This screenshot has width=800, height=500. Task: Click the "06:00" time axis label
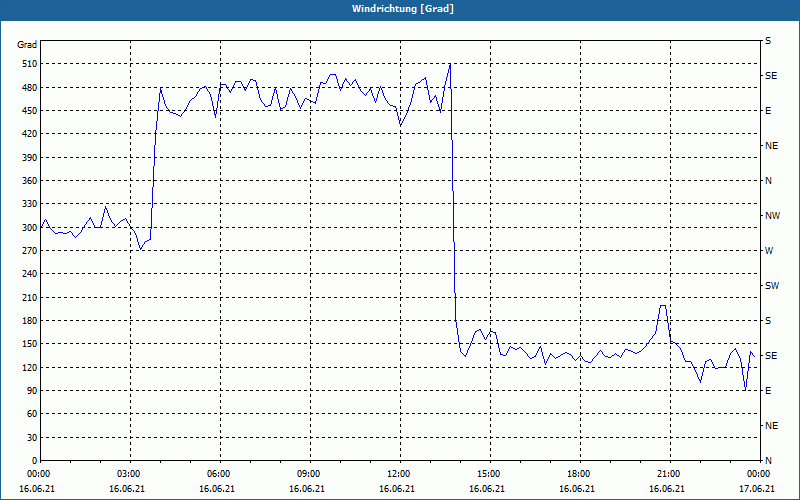pyautogui.click(x=220, y=474)
